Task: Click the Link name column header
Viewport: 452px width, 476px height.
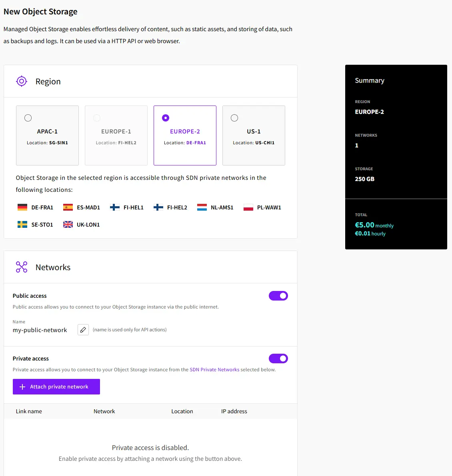Action: (x=29, y=411)
